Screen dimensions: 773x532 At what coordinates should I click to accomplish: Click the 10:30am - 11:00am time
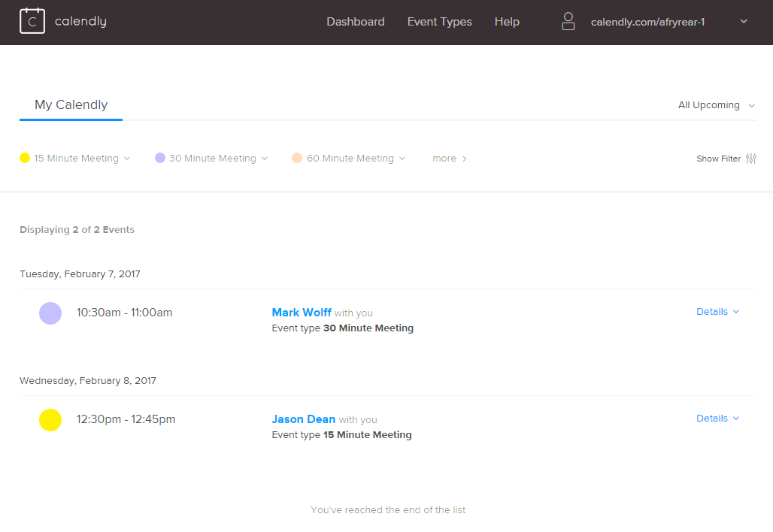pyautogui.click(x=124, y=313)
